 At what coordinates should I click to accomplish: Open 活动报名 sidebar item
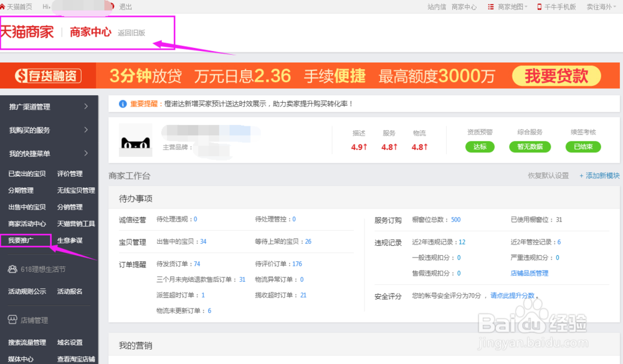coord(70,291)
